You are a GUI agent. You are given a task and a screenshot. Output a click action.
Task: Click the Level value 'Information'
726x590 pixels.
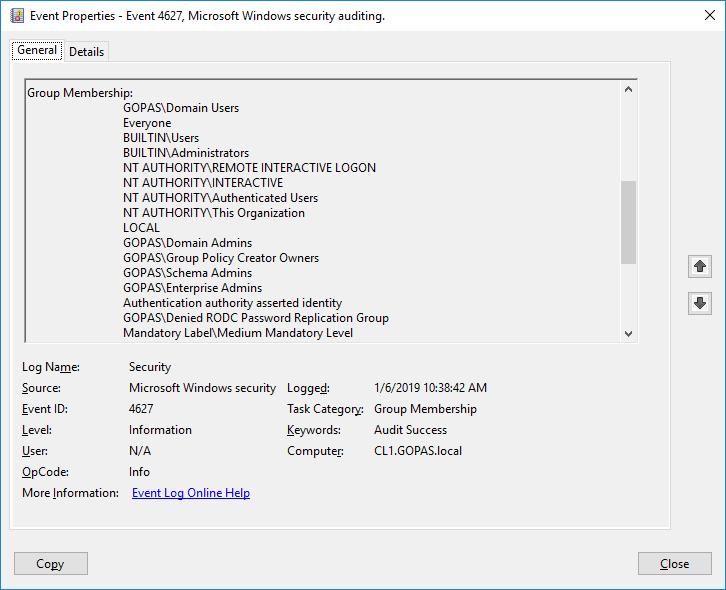tap(160, 430)
